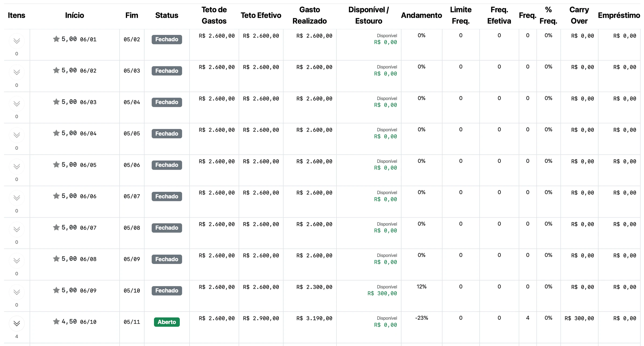Click the Início column header
This screenshot has height=346, width=644.
pyautogui.click(x=75, y=15)
